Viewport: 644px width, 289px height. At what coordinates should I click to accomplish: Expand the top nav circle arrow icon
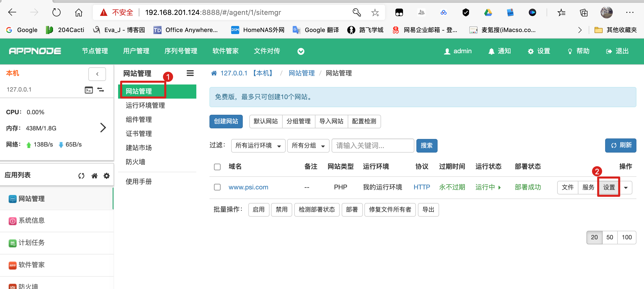pos(301,51)
